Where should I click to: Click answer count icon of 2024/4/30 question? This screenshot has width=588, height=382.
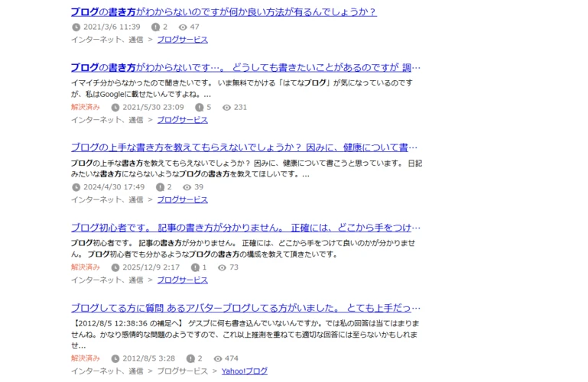point(160,187)
